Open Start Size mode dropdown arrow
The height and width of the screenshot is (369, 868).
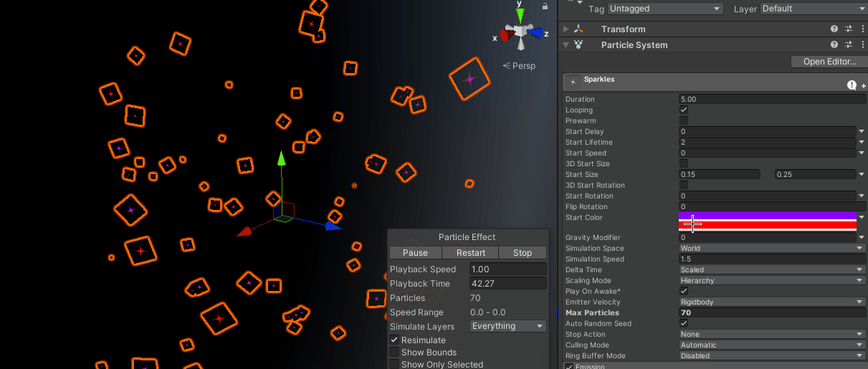tap(861, 175)
